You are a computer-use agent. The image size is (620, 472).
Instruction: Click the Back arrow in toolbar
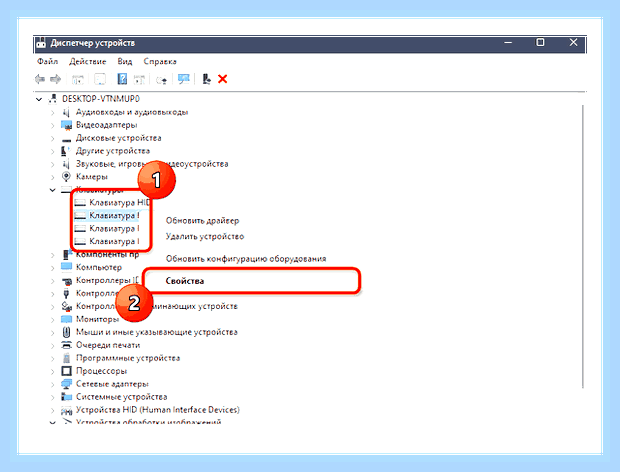coord(40,79)
